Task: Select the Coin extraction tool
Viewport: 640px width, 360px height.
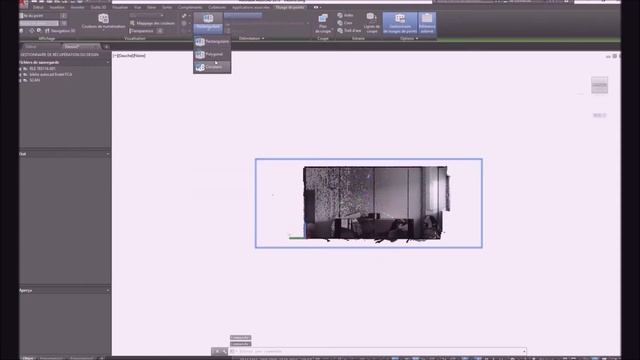Action: 345,23
